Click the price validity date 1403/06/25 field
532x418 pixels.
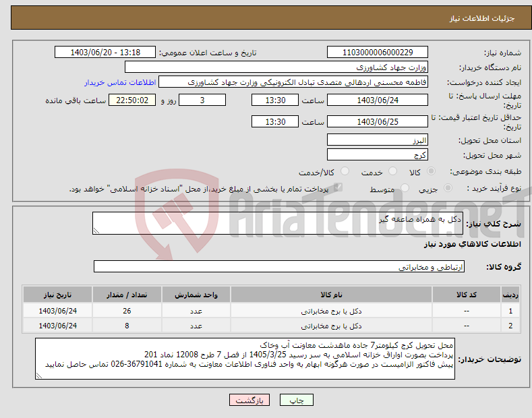pos(378,121)
